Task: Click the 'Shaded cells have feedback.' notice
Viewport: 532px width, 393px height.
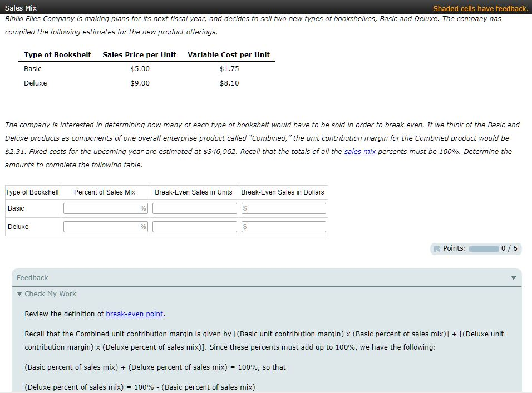Action: tap(481, 8)
